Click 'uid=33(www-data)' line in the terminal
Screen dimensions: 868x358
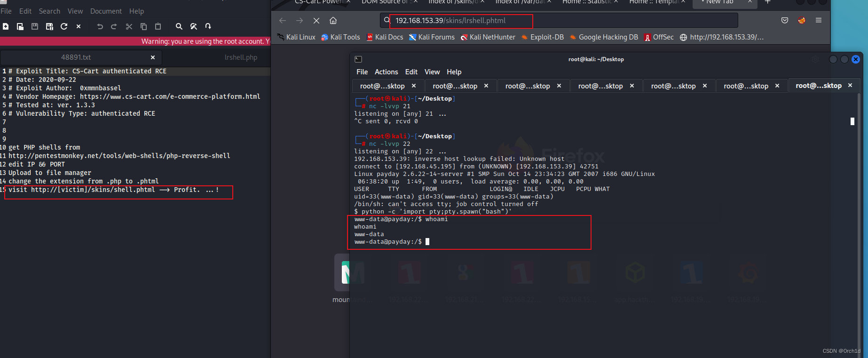[x=454, y=197]
